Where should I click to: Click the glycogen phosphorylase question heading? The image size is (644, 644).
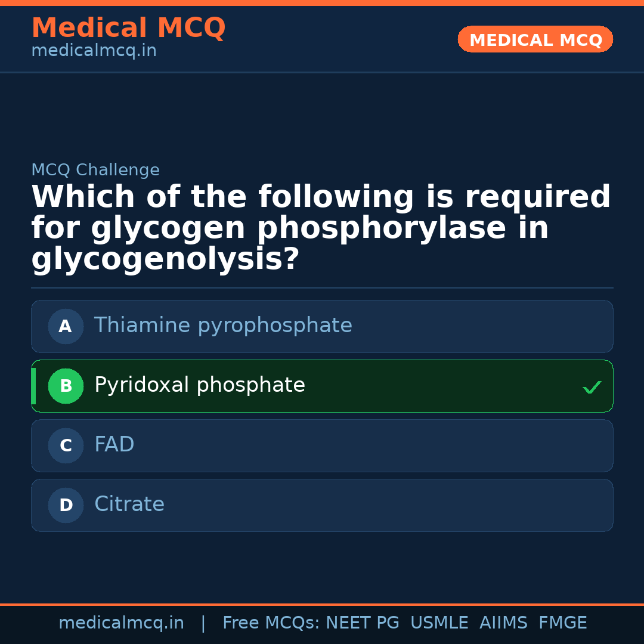point(321,228)
